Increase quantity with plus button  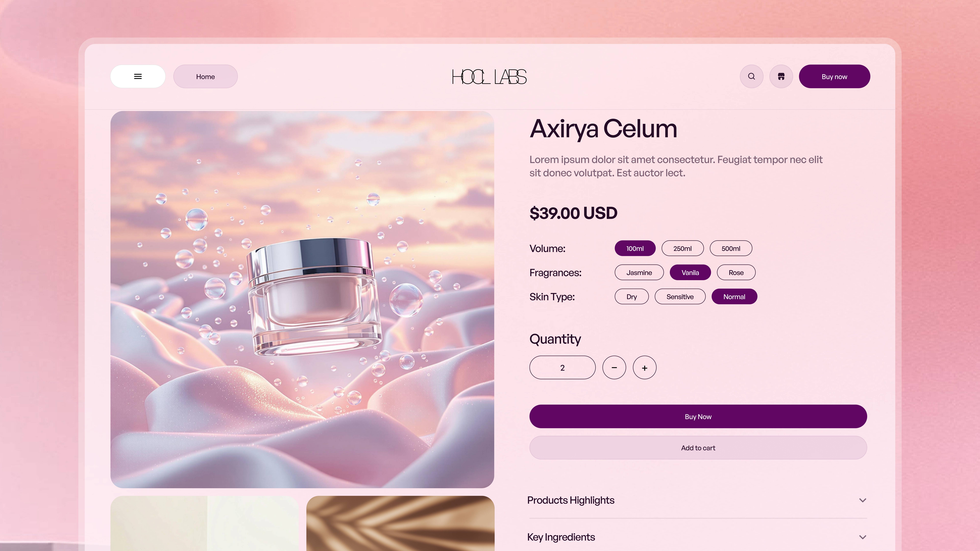(644, 368)
